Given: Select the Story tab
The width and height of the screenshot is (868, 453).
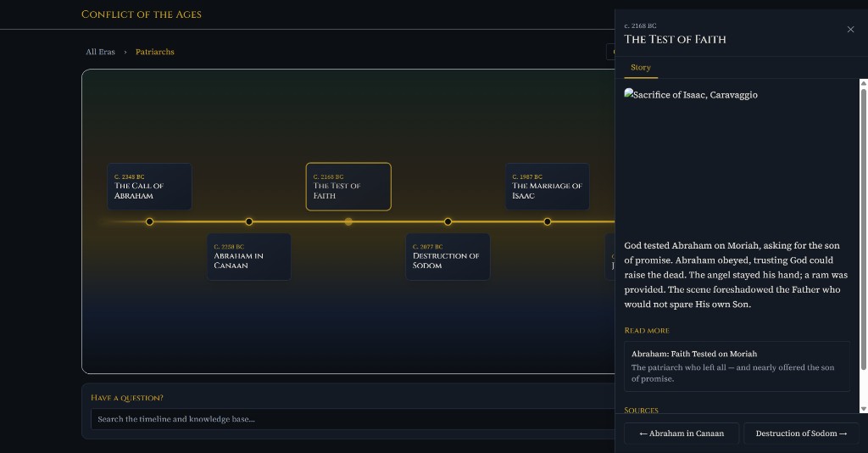Looking at the screenshot, I should tap(641, 68).
